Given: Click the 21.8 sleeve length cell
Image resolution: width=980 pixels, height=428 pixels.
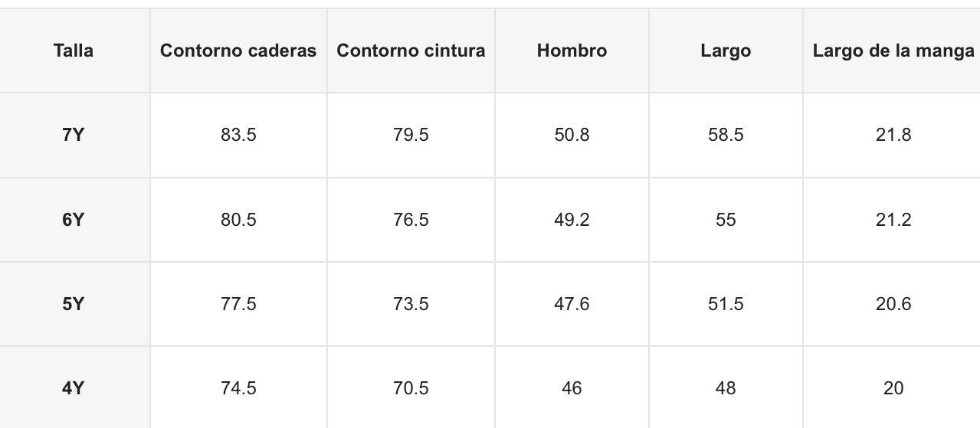Looking at the screenshot, I should 892,136.
